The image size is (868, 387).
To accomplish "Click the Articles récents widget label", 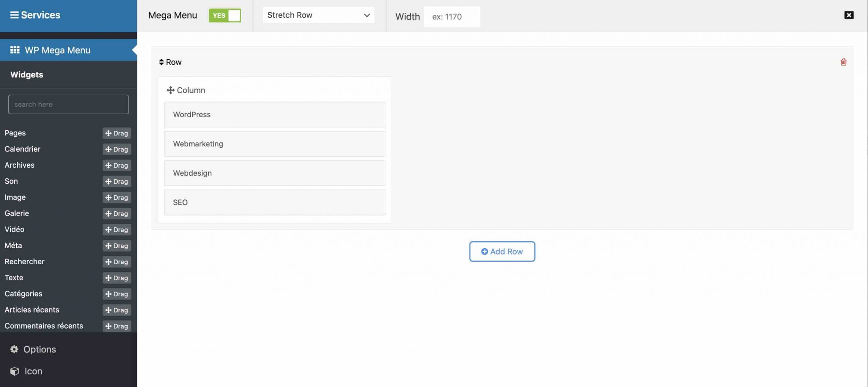I will pyautogui.click(x=32, y=310).
